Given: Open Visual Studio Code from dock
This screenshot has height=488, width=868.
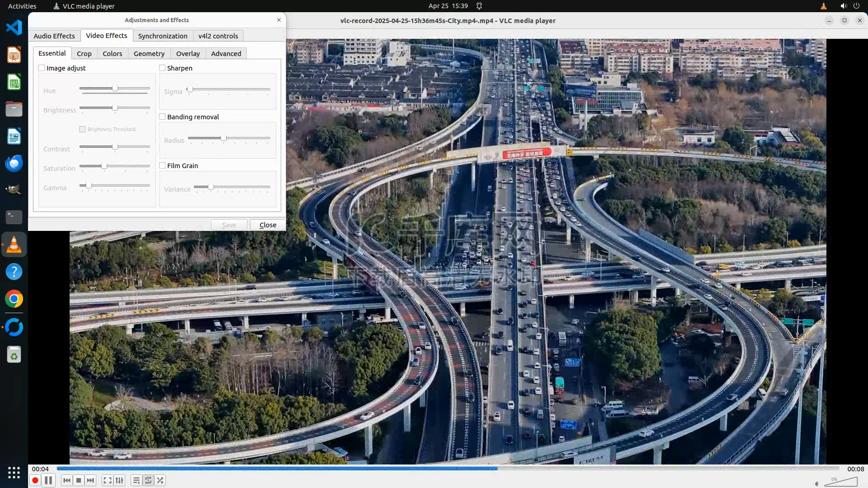Looking at the screenshot, I should pyautogui.click(x=14, y=28).
